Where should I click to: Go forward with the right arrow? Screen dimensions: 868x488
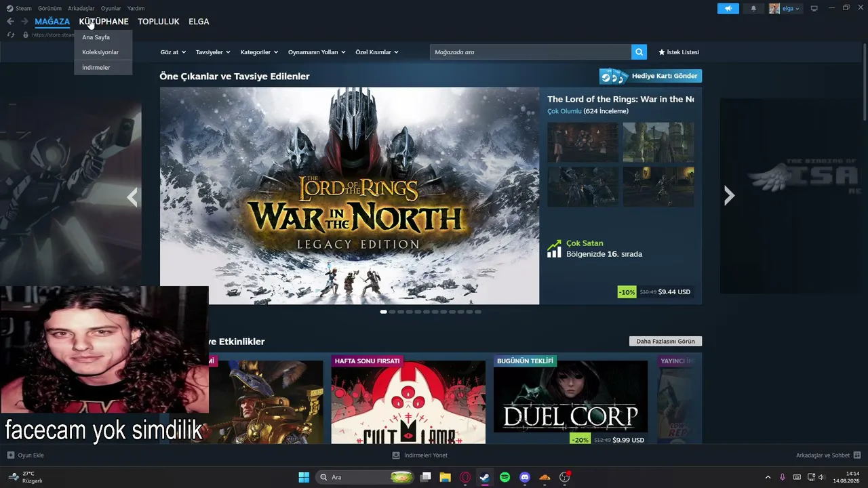click(x=24, y=22)
